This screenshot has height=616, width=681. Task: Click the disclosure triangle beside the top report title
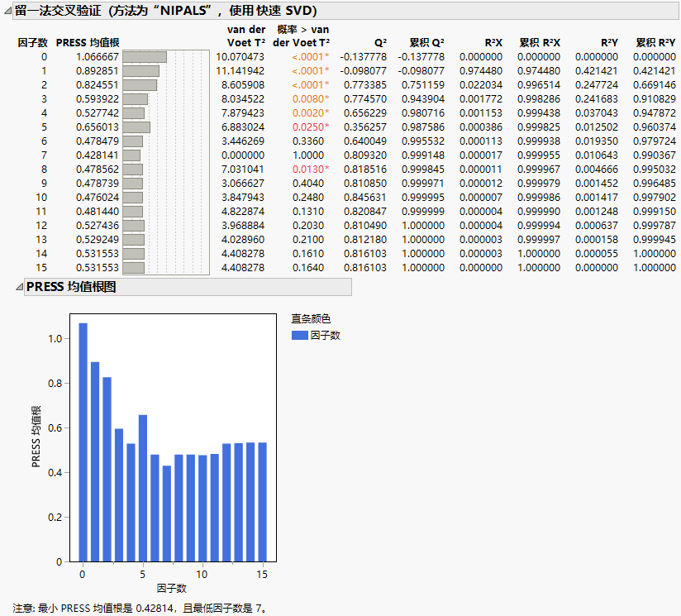point(8,11)
